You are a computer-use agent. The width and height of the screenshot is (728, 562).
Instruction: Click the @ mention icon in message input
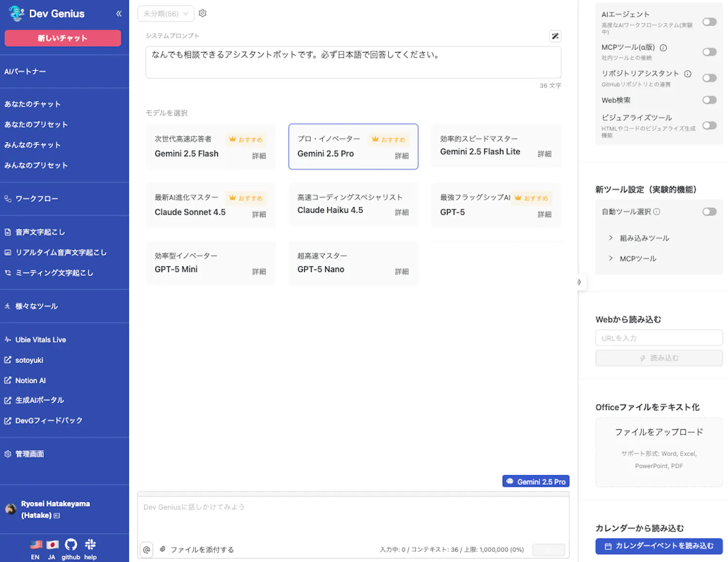pyautogui.click(x=147, y=549)
